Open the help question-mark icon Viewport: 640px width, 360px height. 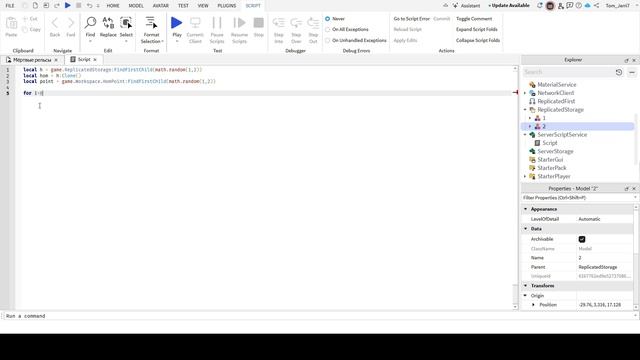pos(578,6)
